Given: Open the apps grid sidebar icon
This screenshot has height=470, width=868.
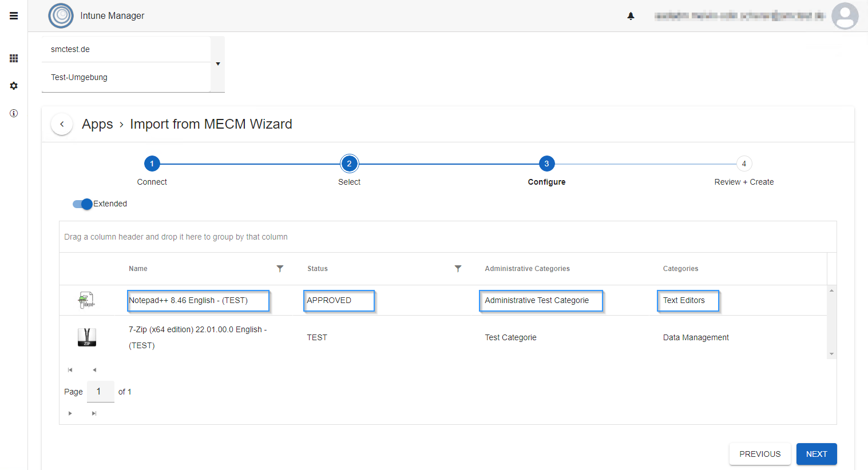Looking at the screenshot, I should pos(14,58).
